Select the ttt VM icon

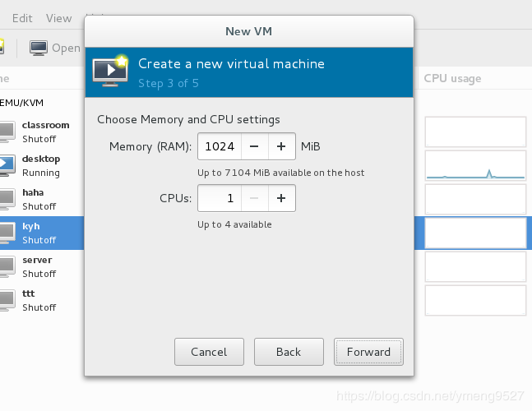[7, 299]
